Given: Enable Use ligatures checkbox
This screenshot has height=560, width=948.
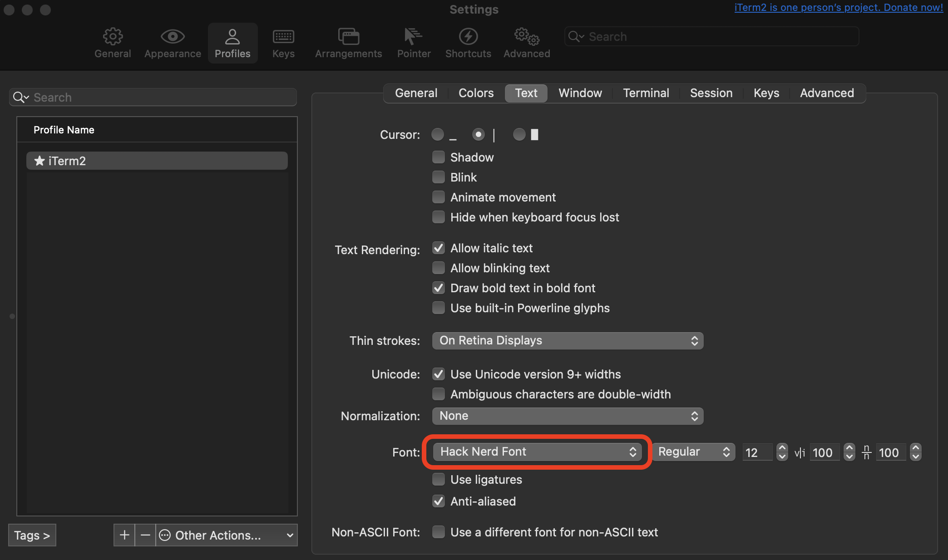Looking at the screenshot, I should [439, 480].
